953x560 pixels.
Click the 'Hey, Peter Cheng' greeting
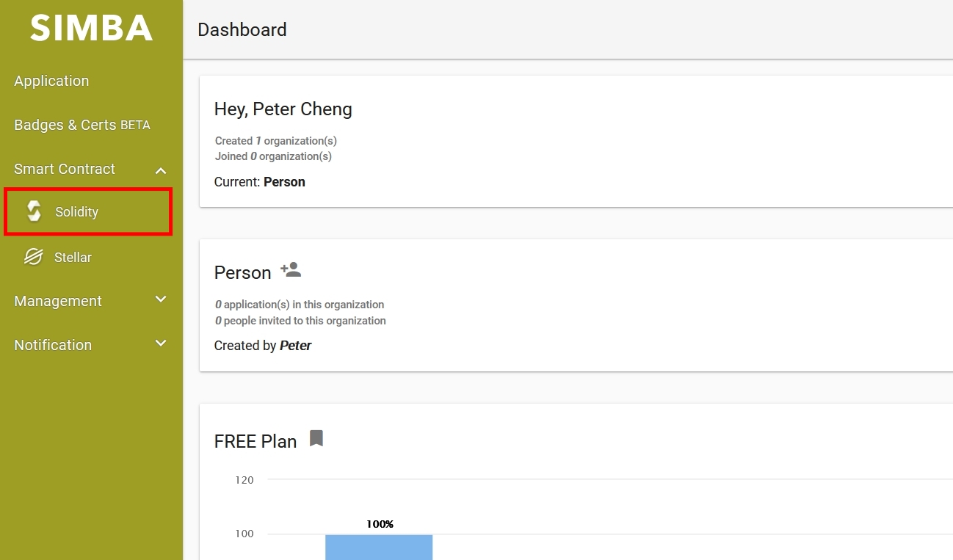click(x=283, y=109)
